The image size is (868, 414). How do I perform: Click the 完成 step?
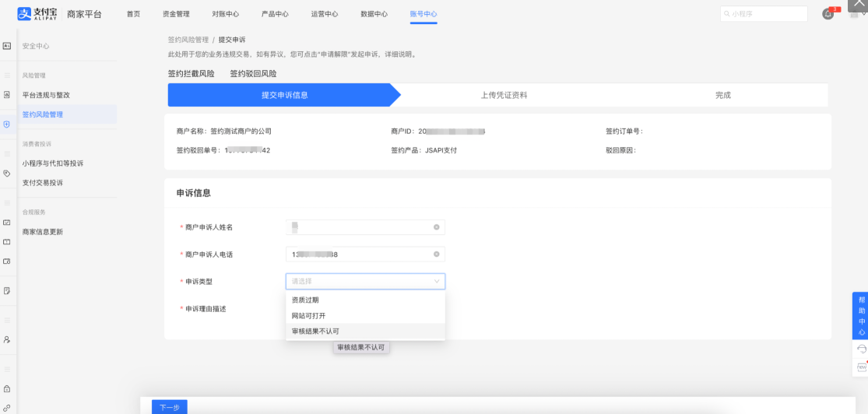pos(723,95)
